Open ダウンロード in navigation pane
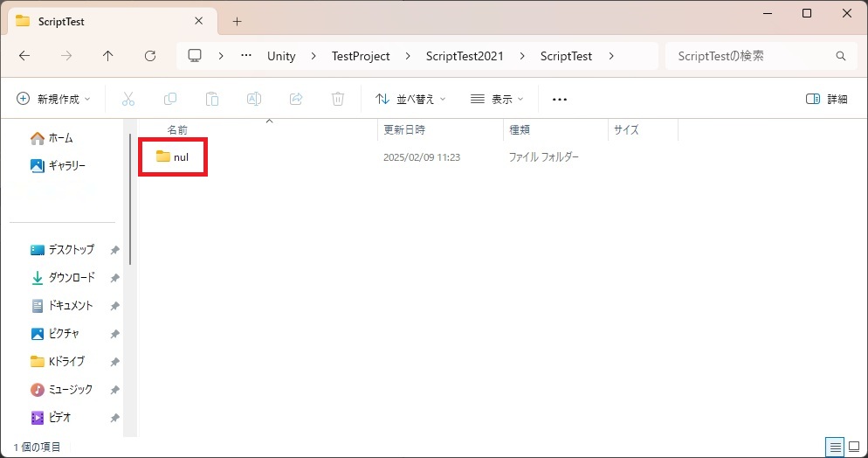This screenshot has height=458, width=868. (x=63, y=277)
